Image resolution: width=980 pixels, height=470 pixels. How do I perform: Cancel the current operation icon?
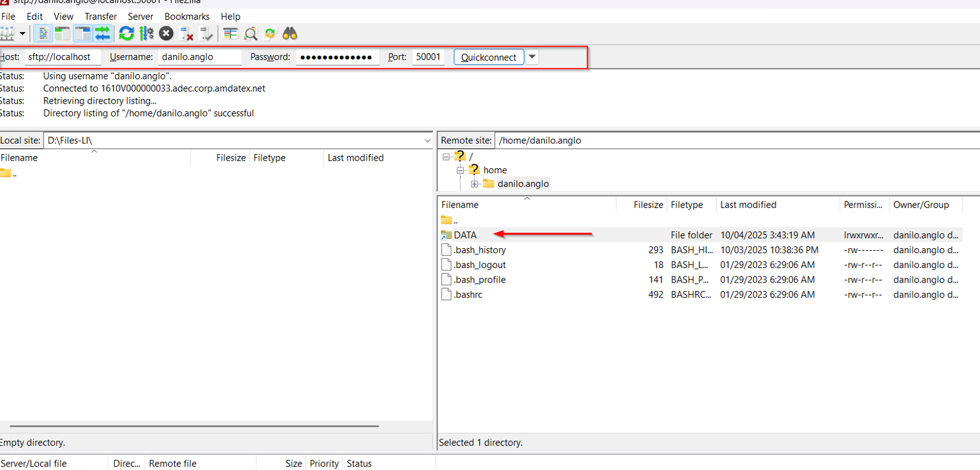click(x=166, y=33)
